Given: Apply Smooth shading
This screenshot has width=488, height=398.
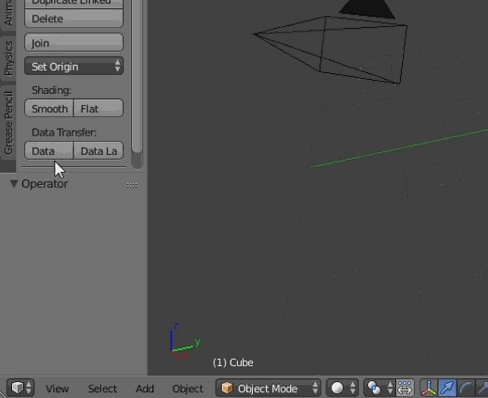Looking at the screenshot, I should click(49, 108).
